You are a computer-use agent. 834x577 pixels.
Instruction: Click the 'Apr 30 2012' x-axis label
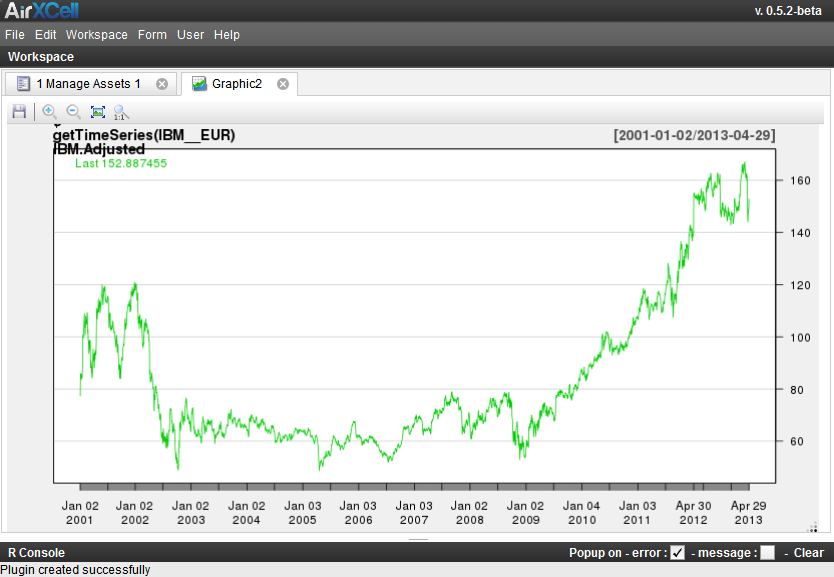pos(693,513)
